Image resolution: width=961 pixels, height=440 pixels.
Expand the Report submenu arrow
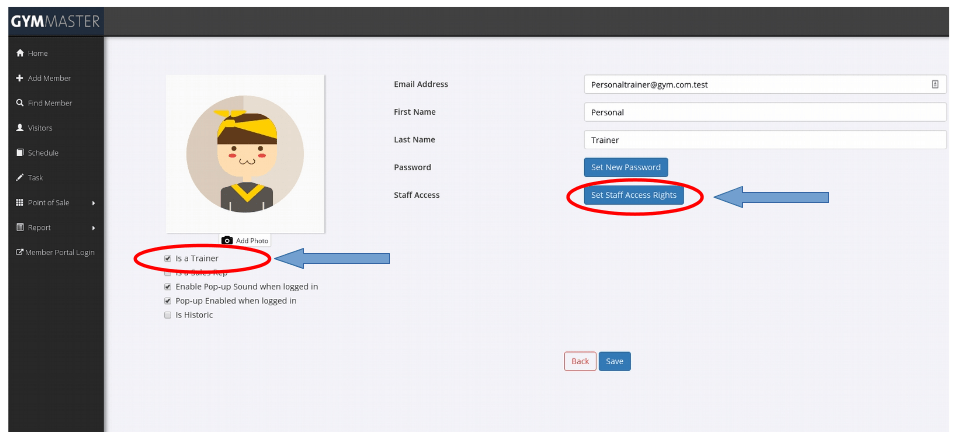93,228
